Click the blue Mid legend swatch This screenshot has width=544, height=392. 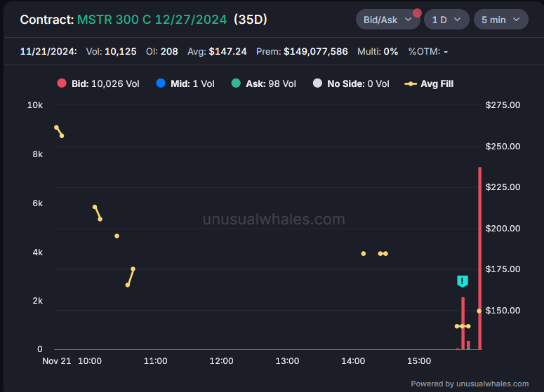[161, 83]
